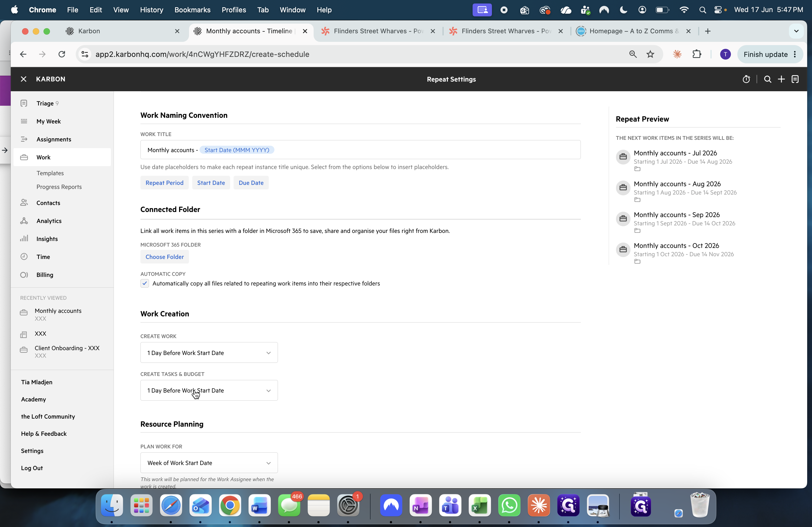Open Karbon search magnifier icon
Viewport: 812px width, 527px height.
pos(768,79)
